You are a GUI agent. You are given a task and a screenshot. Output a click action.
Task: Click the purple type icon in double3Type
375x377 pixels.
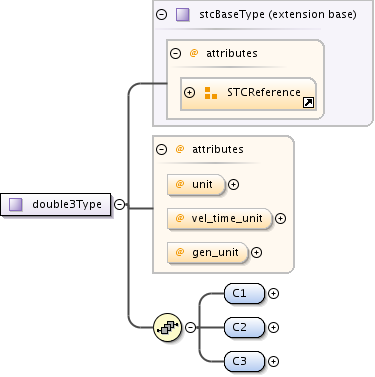click(x=16, y=204)
